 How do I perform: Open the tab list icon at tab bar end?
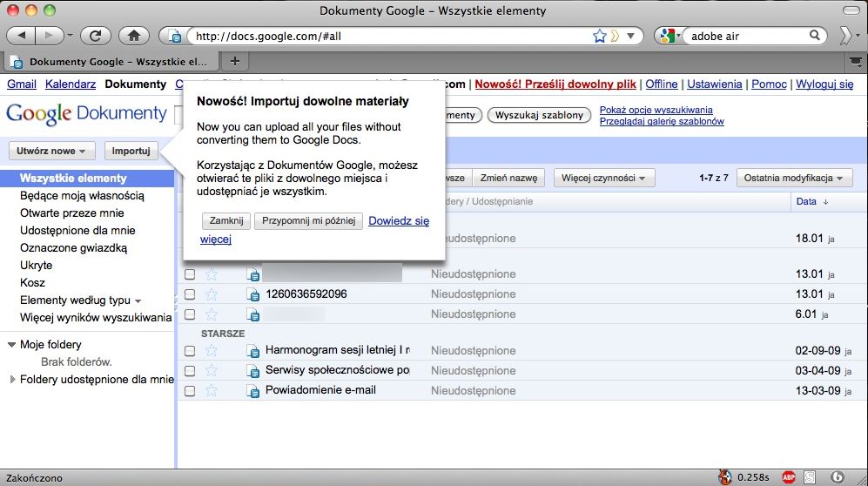(x=856, y=61)
